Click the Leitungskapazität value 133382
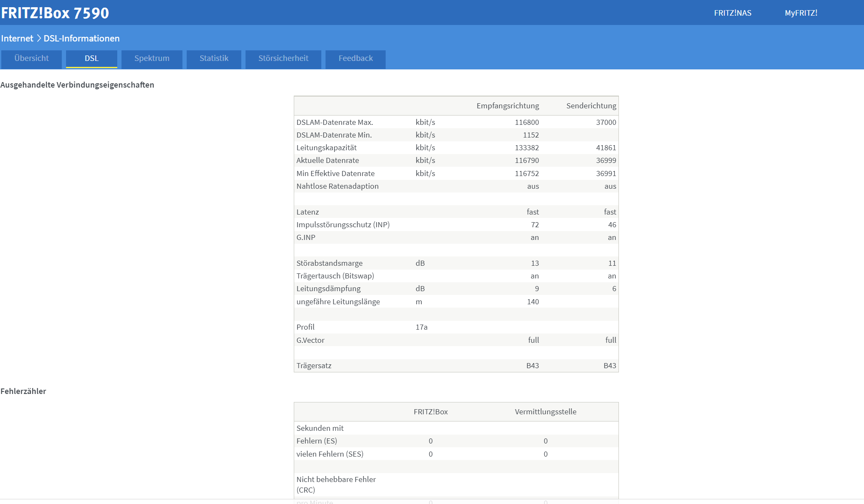Screen dimensions: 864x504 point(527,148)
